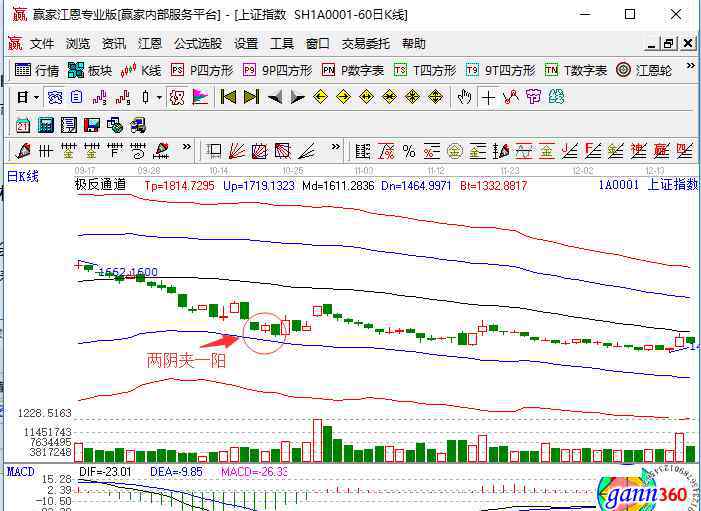
Task: Switch to the K线 chart view
Action: (x=140, y=70)
